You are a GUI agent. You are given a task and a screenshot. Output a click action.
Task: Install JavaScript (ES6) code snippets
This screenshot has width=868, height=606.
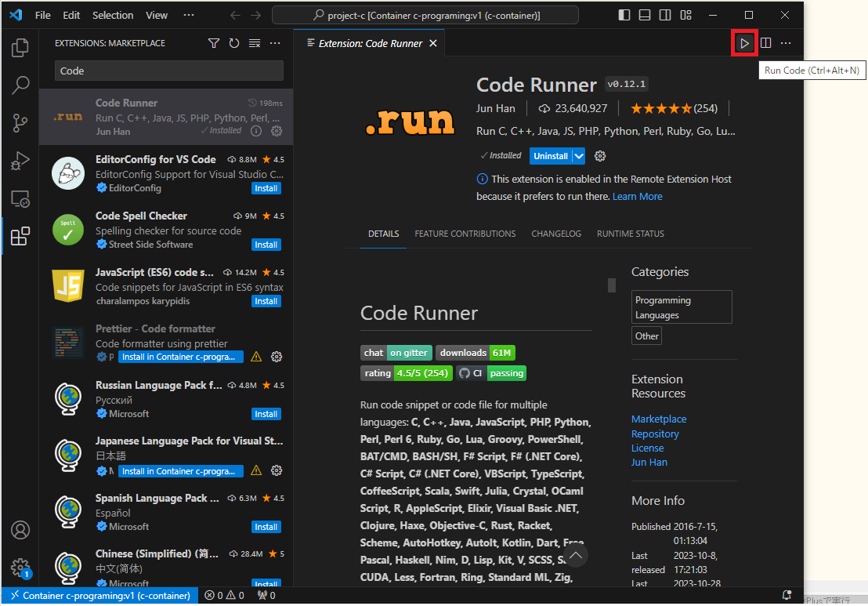point(266,301)
